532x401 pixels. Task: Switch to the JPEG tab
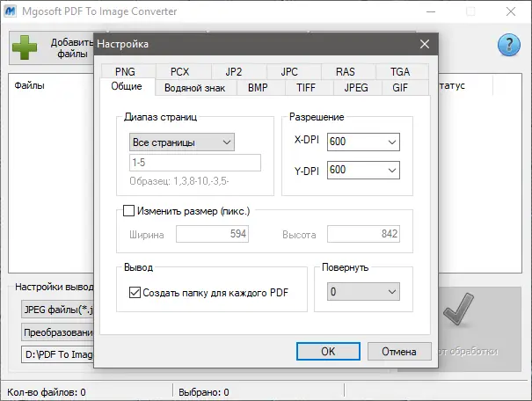[x=356, y=88]
